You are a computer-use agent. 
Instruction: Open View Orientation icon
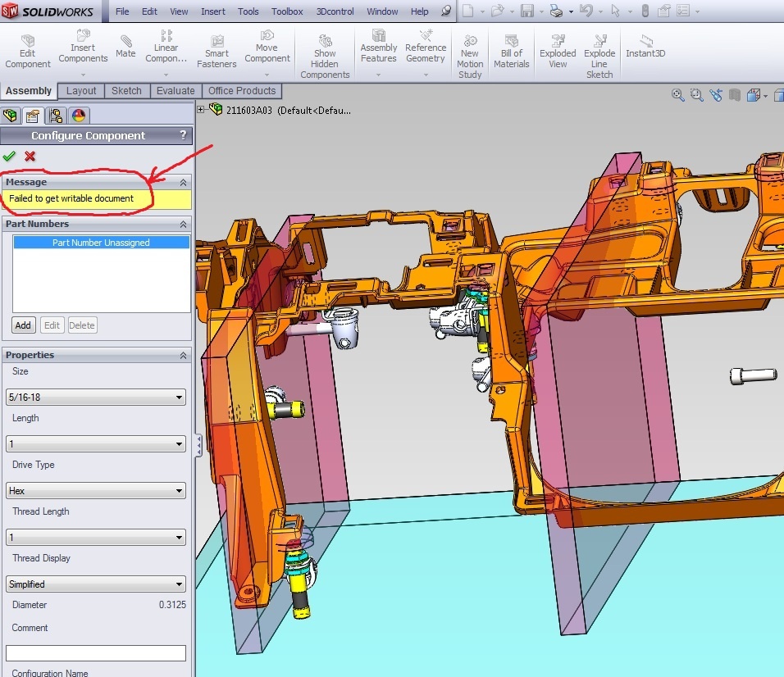coord(754,95)
